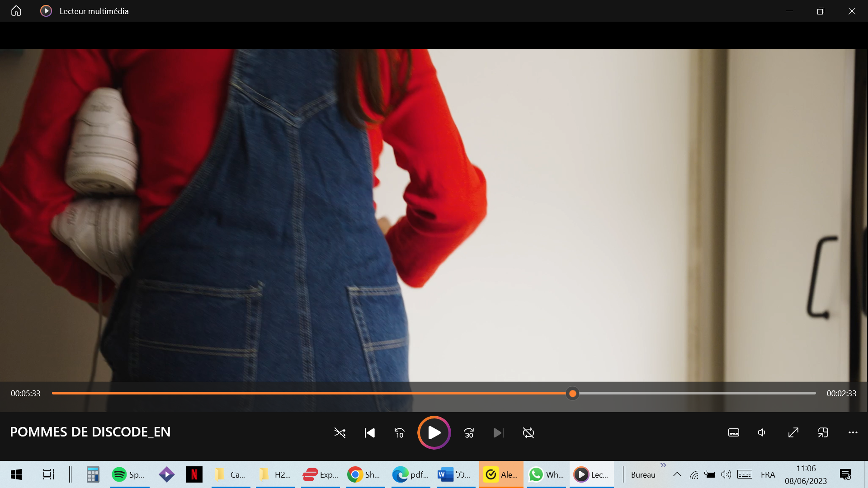Click the Home icon in title bar

pos(16,11)
